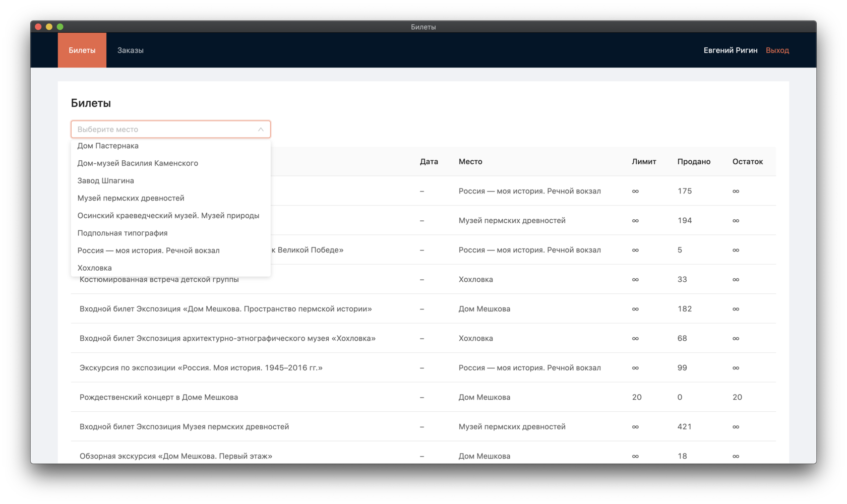This screenshot has height=504, width=847.
Task: Click the Продано column header
Action: point(694,162)
